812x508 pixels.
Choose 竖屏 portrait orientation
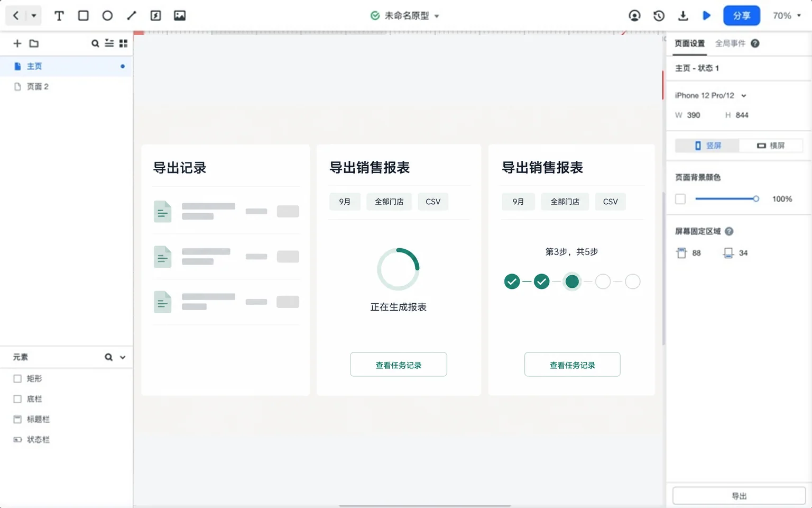(x=707, y=145)
